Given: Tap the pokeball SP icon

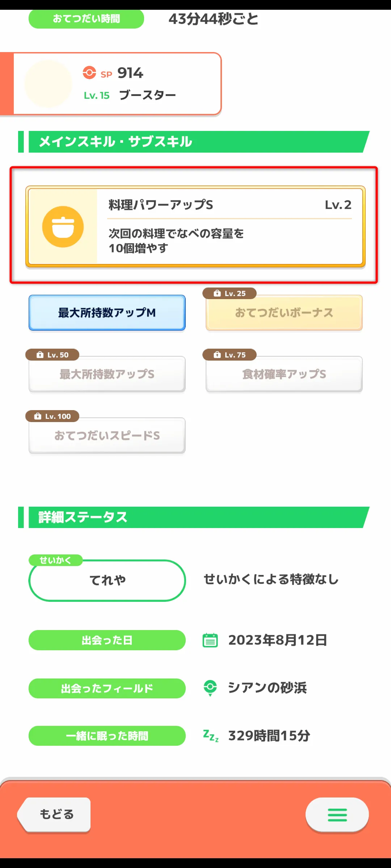Looking at the screenshot, I should pyautogui.click(x=89, y=73).
